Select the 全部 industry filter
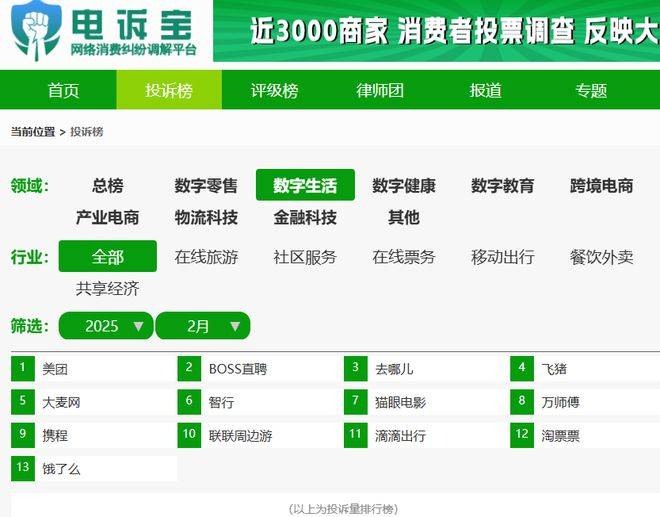Screen dimensions: 660x517 [x=108, y=256]
